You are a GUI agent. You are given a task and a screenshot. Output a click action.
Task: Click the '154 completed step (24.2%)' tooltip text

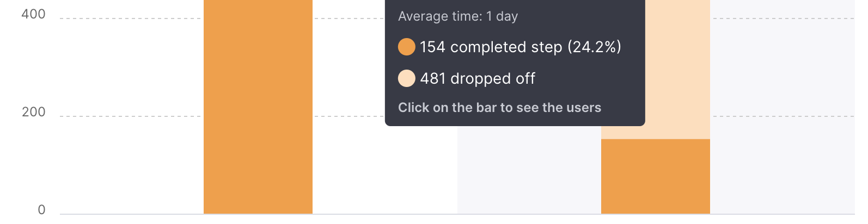(x=521, y=47)
